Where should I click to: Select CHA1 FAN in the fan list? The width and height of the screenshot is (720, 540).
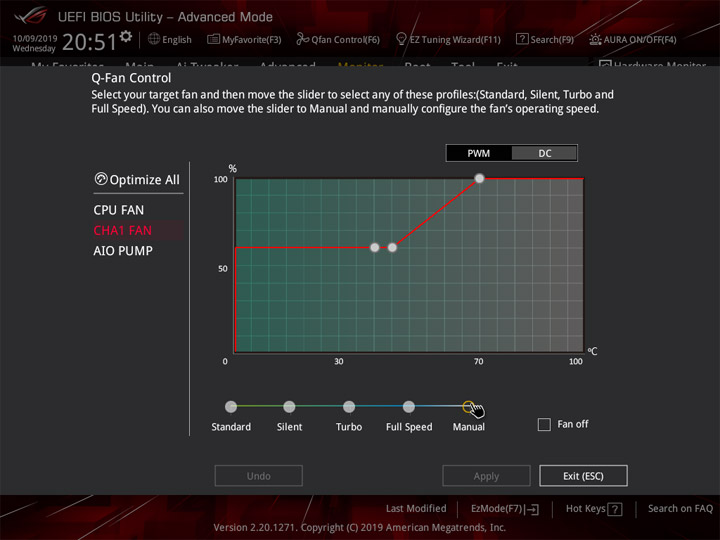tap(123, 231)
